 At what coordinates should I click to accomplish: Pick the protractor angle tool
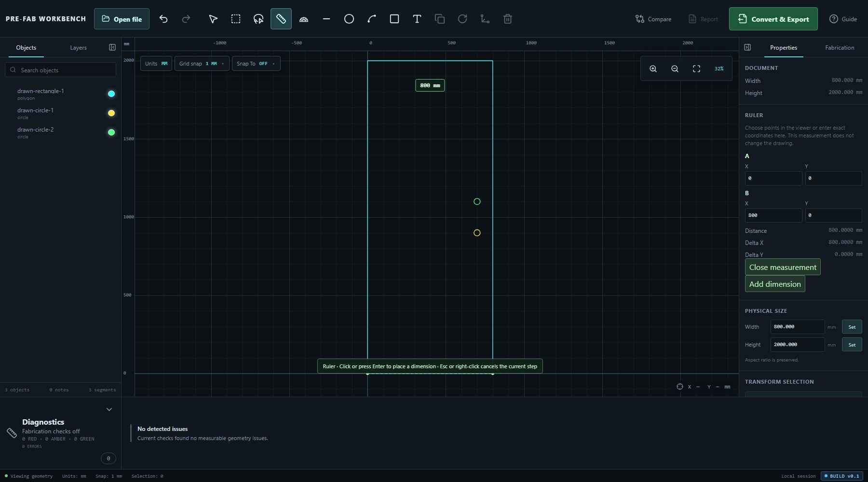tap(304, 19)
